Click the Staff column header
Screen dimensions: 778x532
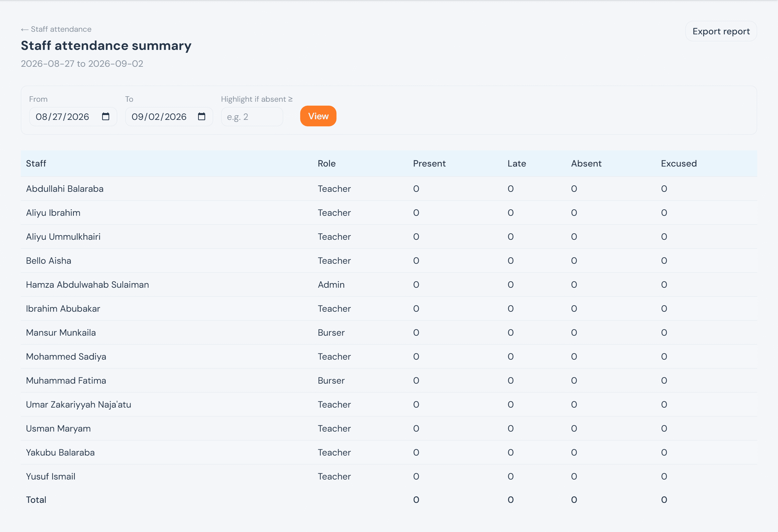click(36, 163)
